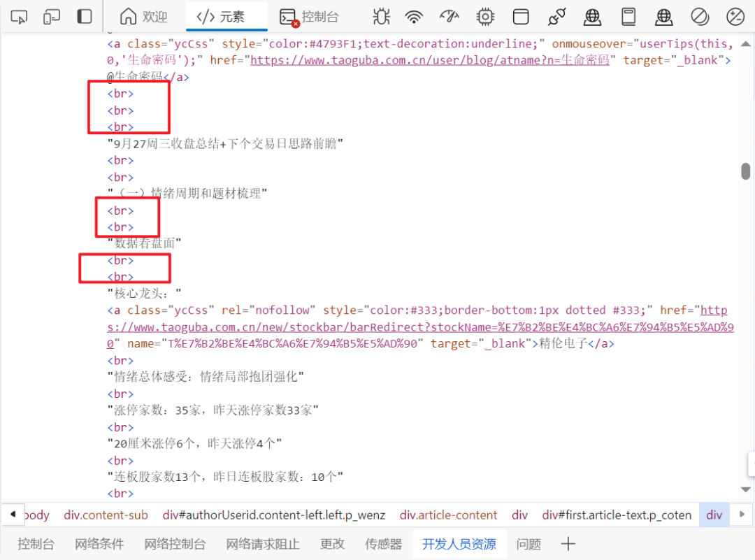Click the plug connection icon
The height and width of the screenshot is (560, 755).
[x=556, y=16]
